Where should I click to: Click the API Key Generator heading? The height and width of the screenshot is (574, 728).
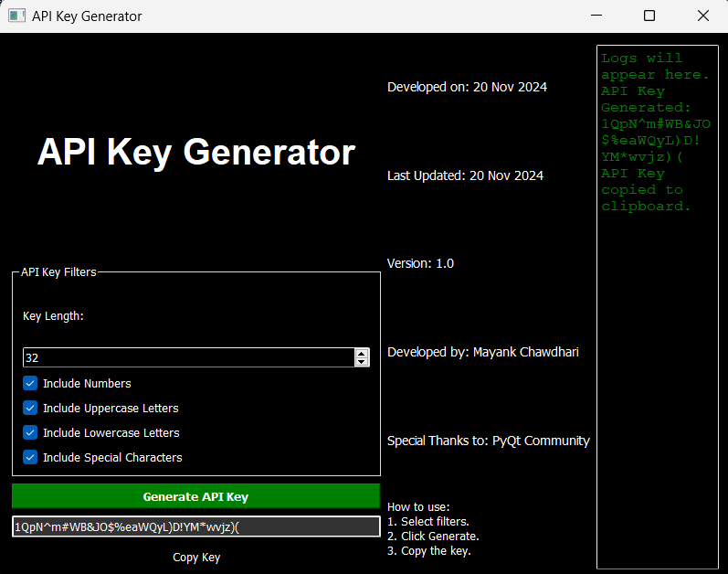(x=196, y=152)
